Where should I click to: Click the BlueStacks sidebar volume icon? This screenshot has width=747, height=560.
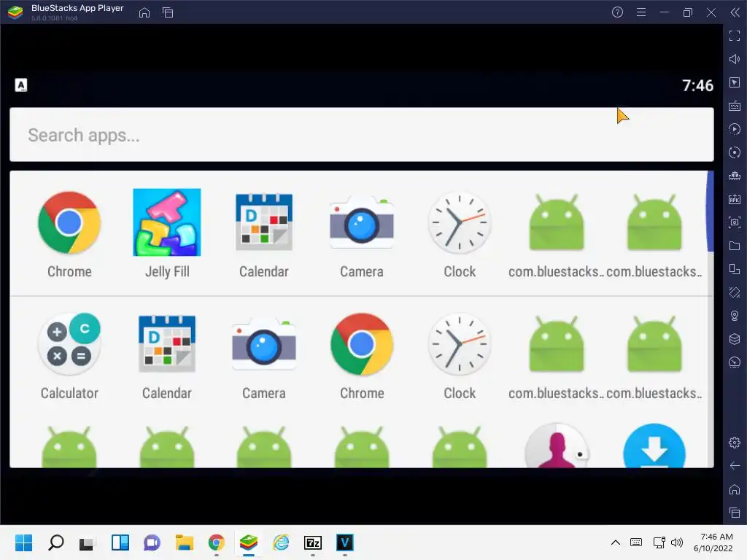(735, 59)
